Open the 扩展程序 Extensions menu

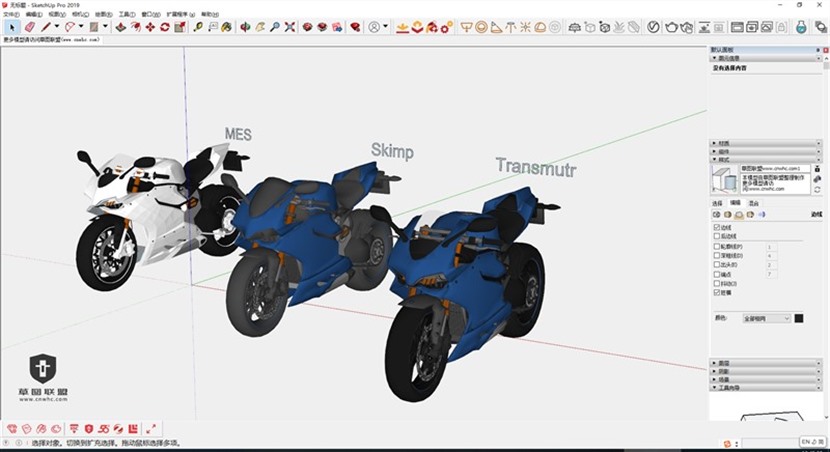[181, 14]
